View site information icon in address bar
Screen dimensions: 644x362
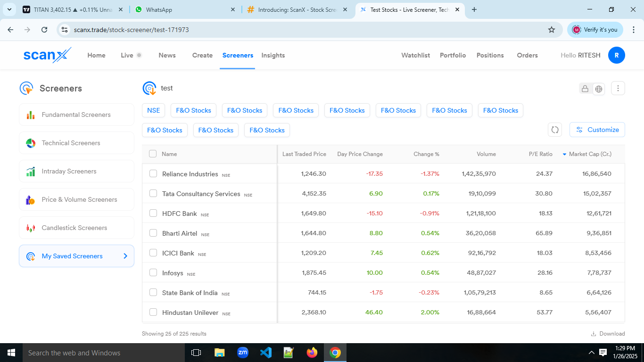(x=65, y=30)
